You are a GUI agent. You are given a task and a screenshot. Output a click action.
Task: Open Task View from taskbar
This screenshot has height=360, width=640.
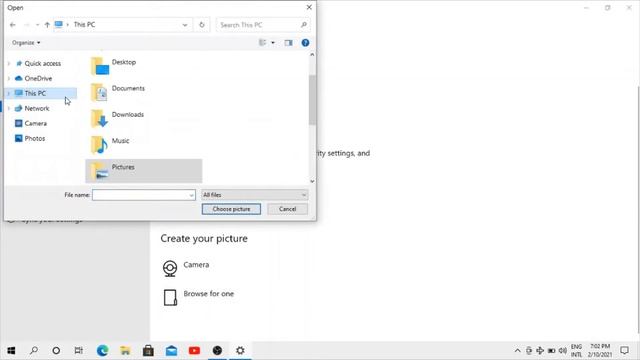79,350
